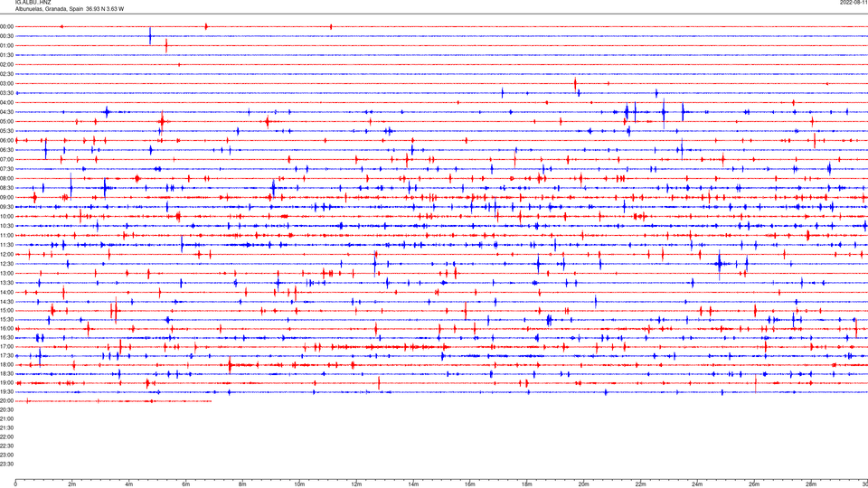
Task: Click the '16:30' time label
Action: click(7, 337)
